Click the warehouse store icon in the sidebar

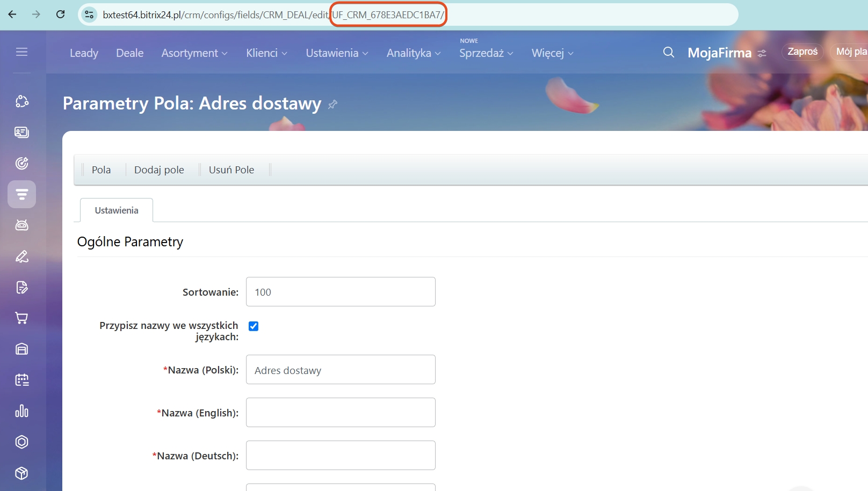[21, 349]
